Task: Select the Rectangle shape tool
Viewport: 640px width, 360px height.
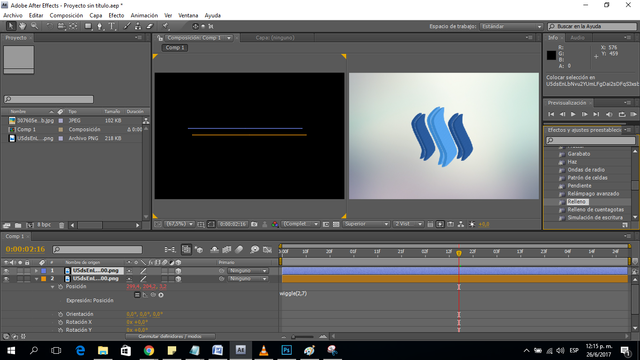Action: click(x=88, y=26)
